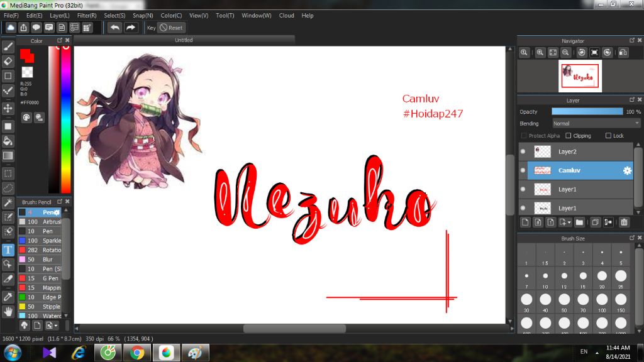
Task: Select the Hand pan tool
Action: tap(8, 312)
